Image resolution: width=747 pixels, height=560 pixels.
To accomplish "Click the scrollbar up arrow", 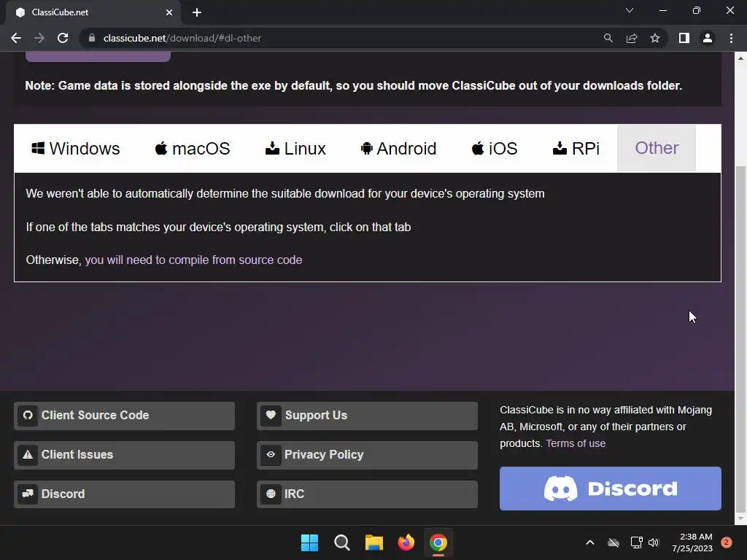I will click(740, 58).
